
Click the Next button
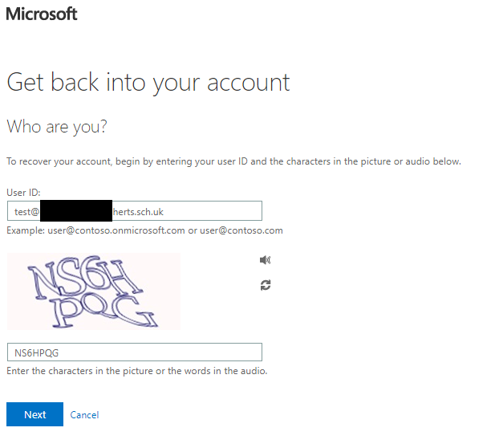coord(34,414)
